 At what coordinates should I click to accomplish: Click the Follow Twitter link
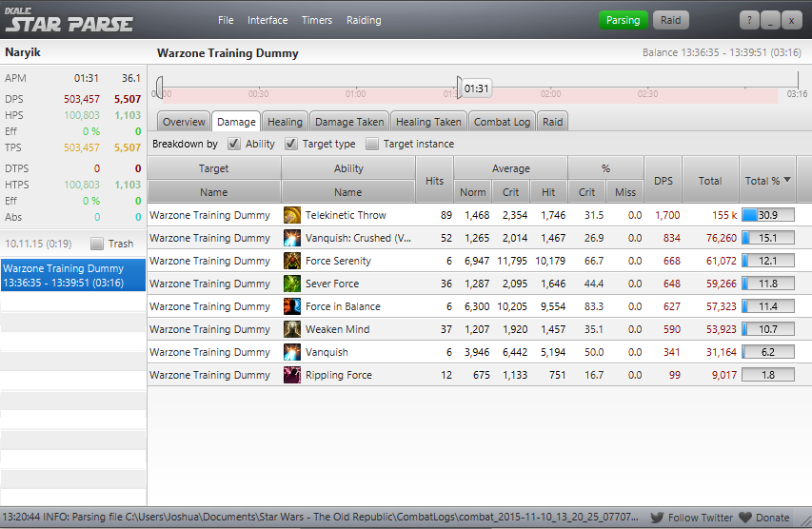point(700,518)
